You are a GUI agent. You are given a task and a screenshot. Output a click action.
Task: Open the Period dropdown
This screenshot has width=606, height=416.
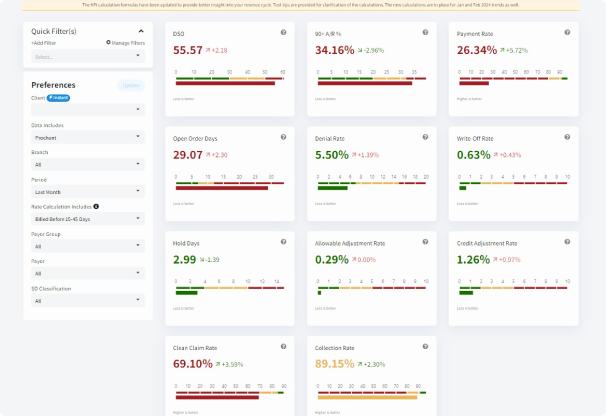[x=88, y=191]
